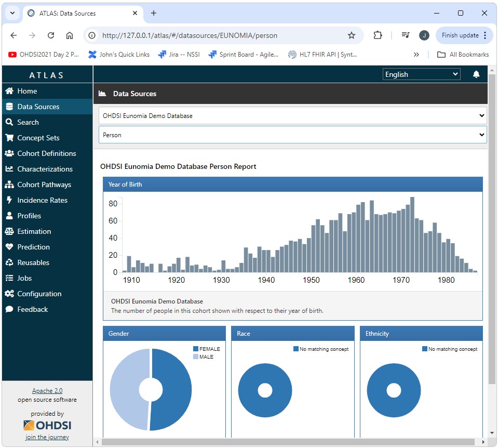Click the Prediction heartbeat icon
498x448 pixels.
point(9,247)
